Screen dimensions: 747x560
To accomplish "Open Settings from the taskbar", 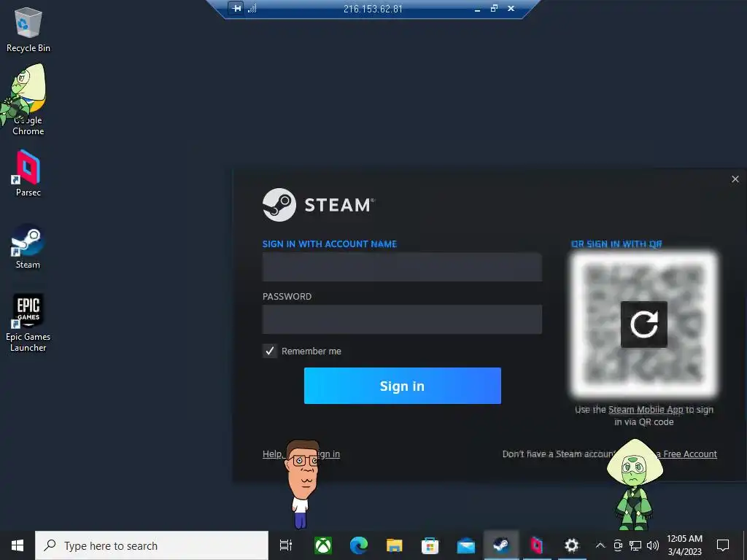I will point(572,545).
